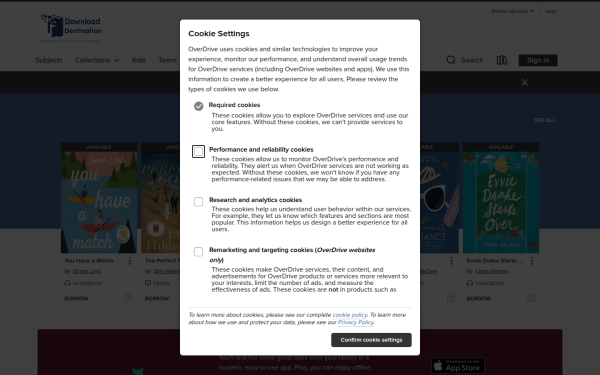Open the Privacy Policy link
The width and height of the screenshot is (600, 375).
click(x=355, y=322)
